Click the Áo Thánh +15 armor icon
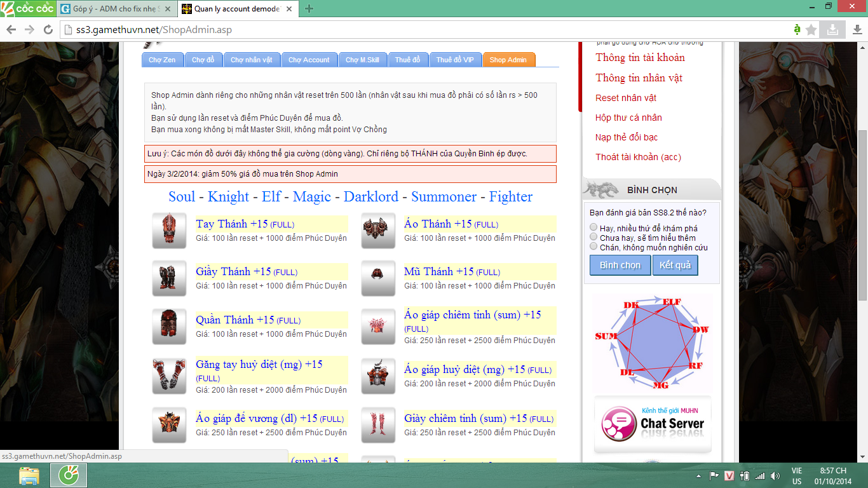Viewport: 868px width, 488px height. click(379, 230)
